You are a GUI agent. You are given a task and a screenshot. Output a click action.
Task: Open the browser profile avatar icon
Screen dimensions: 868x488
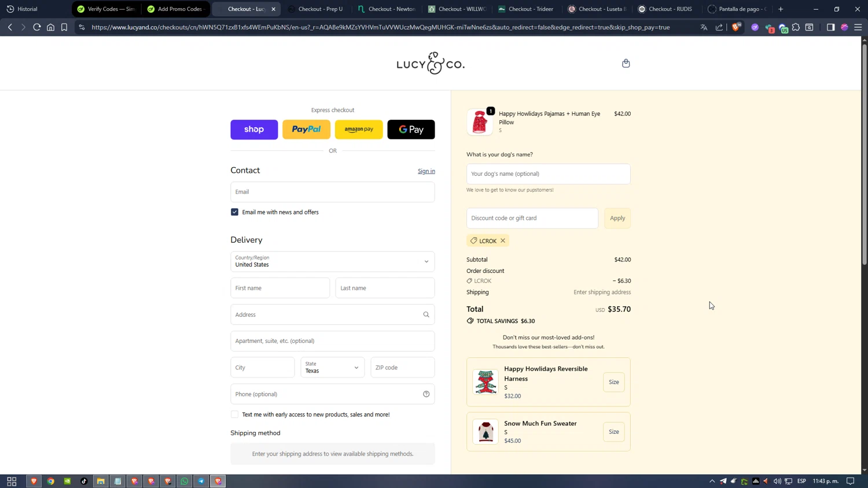point(844,27)
